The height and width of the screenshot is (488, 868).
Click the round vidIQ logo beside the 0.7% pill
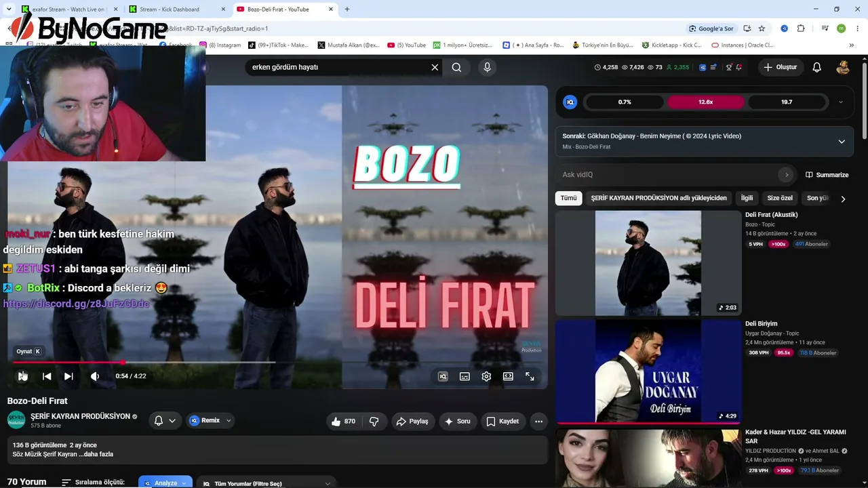click(x=570, y=102)
